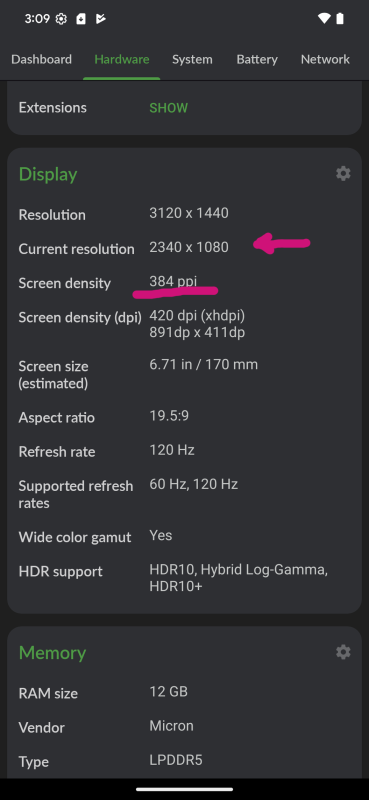Switch to the System tab

[x=192, y=59]
